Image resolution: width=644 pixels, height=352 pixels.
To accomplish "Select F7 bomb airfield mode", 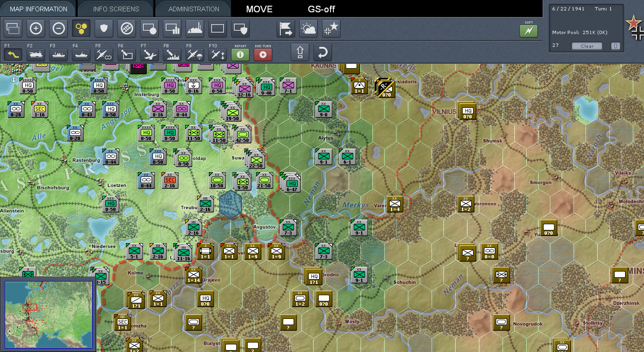I will [x=149, y=54].
